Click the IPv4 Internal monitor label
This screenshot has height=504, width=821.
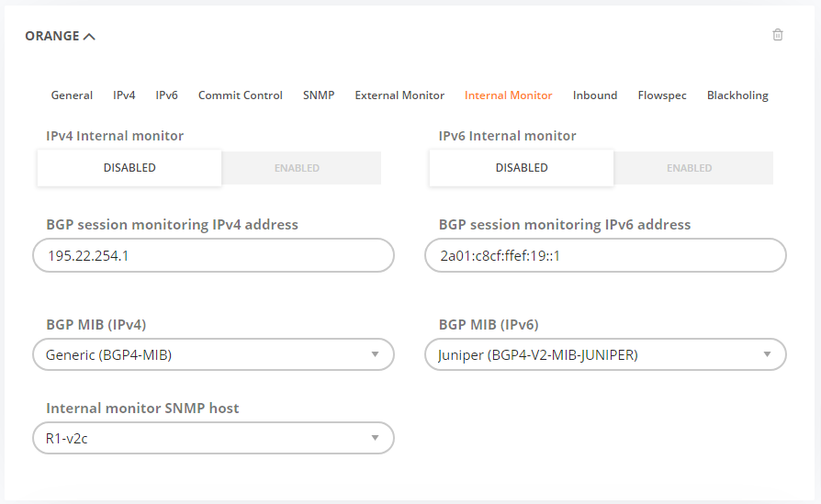[115, 136]
